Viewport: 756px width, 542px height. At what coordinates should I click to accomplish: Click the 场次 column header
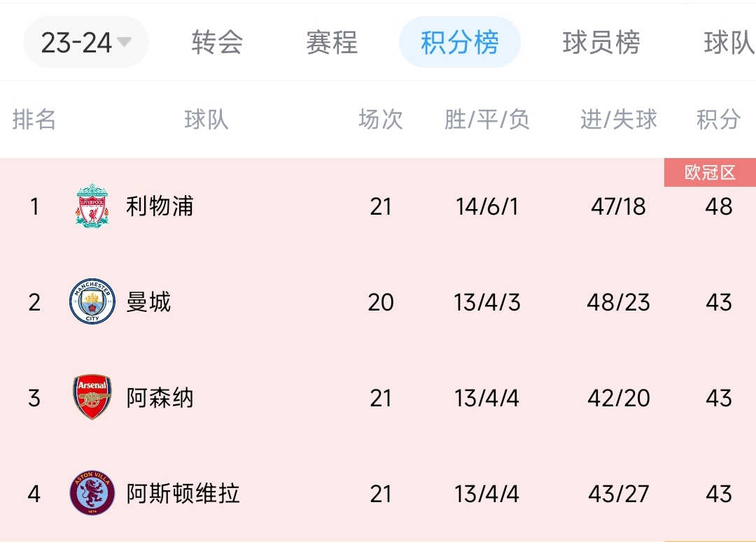[380, 120]
